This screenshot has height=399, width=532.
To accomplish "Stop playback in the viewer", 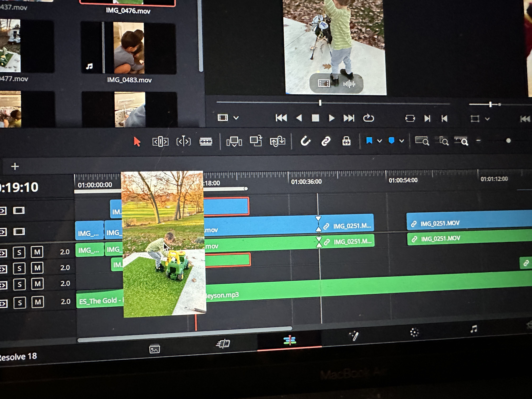I will 315,118.
